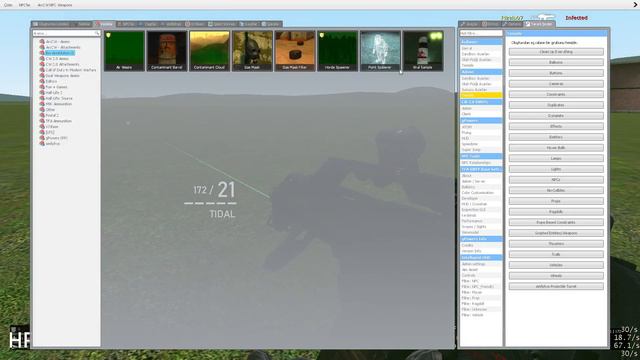Click the icon beside CW 2.0 Attachments
The width and height of the screenshot is (640, 360).
pyautogui.click(x=42, y=64)
